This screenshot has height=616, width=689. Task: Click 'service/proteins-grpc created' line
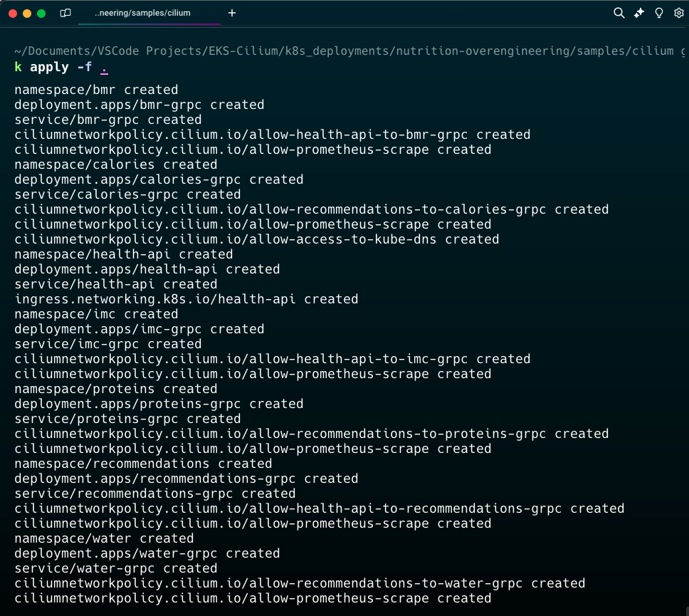[x=127, y=419]
